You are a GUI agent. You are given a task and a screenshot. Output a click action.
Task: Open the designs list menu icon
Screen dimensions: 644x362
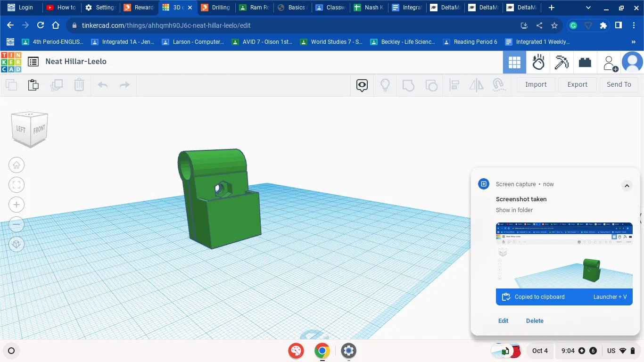[x=33, y=62]
